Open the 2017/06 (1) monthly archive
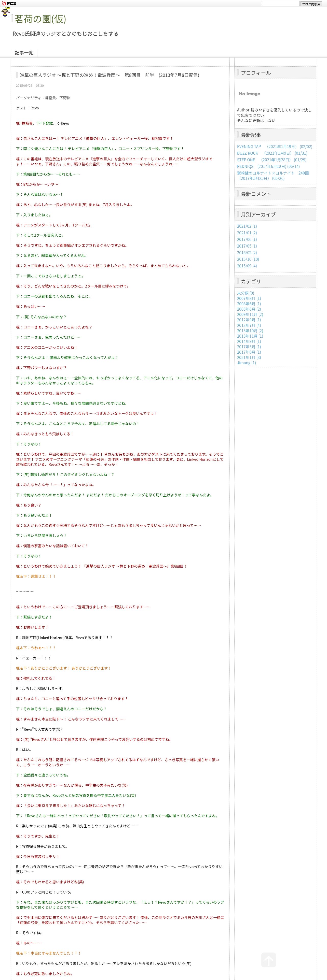 click(x=247, y=239)
